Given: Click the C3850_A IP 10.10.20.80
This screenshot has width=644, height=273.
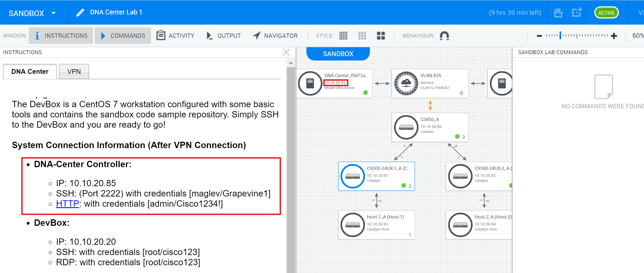Looking at the screenshot, I should pos(431,127).
